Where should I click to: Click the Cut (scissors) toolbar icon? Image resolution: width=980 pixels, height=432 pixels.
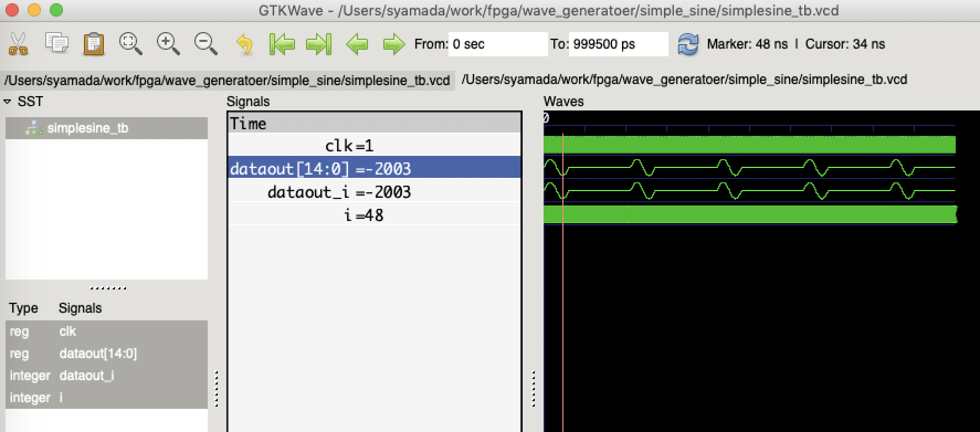point(18,44)
